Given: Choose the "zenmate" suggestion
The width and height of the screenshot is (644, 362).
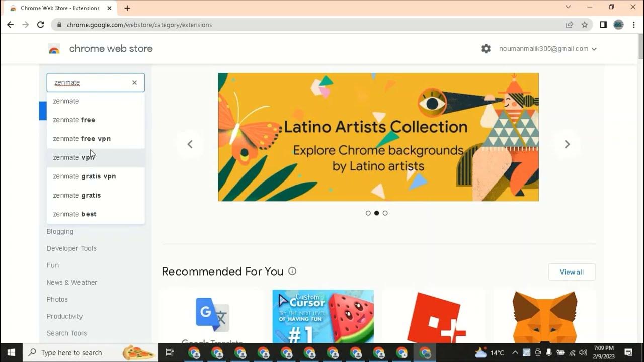Looking at the screenshot, I should [x=96, y=101].
